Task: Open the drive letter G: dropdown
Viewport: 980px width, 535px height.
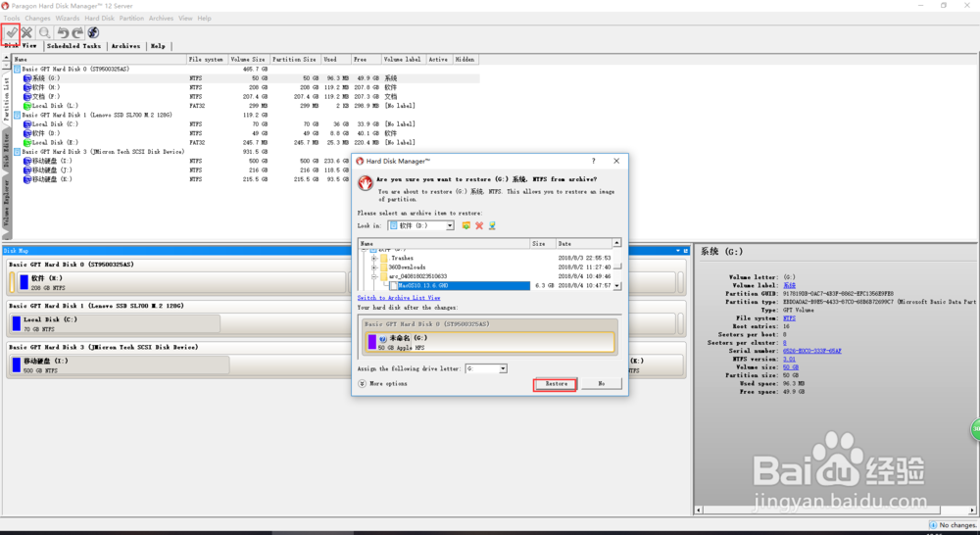Action: point(503,368)
